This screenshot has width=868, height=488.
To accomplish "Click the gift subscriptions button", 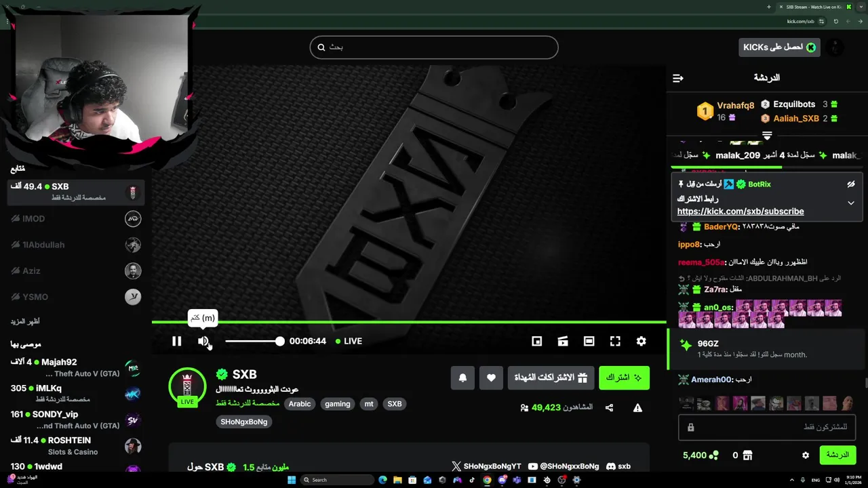I will point(551,378).
